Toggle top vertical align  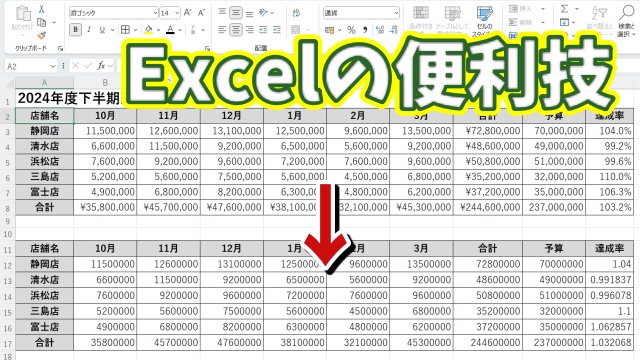click(222, 12)
